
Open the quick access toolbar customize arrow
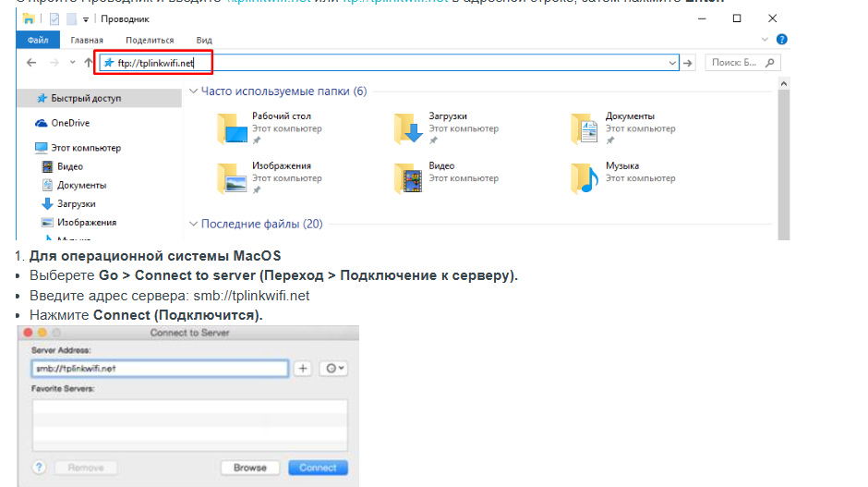click(86, 19)
